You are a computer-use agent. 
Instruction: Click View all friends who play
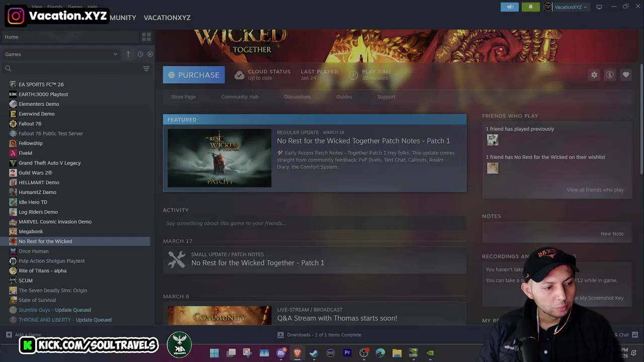click(595, 190)
